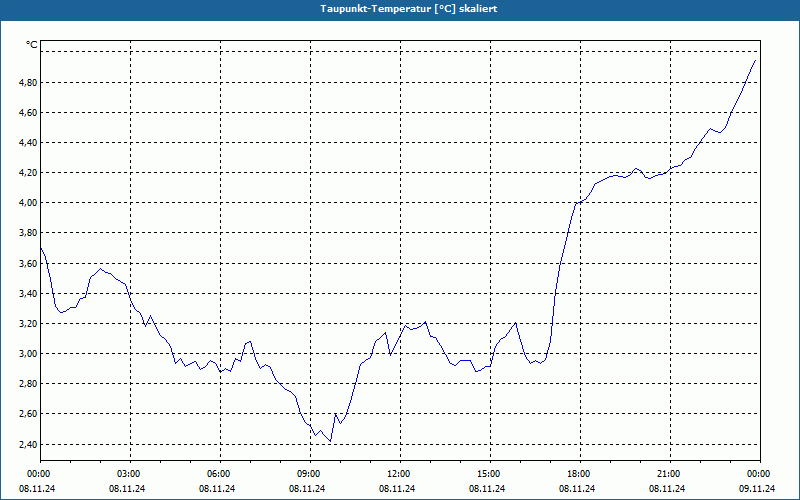The image size is (800, 500).
Task: Select the 03:00 time label
Action: tap(128, 474)
